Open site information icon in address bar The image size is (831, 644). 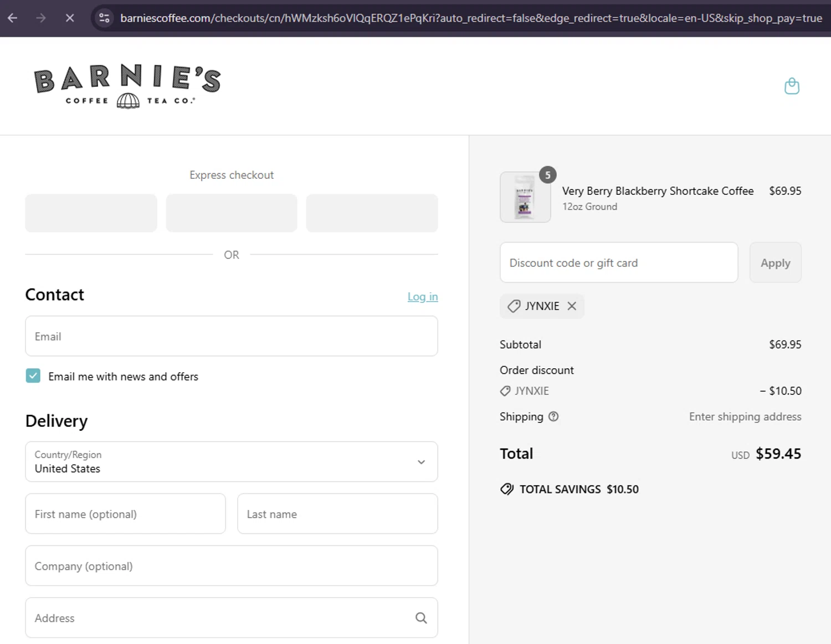[104, 18]
